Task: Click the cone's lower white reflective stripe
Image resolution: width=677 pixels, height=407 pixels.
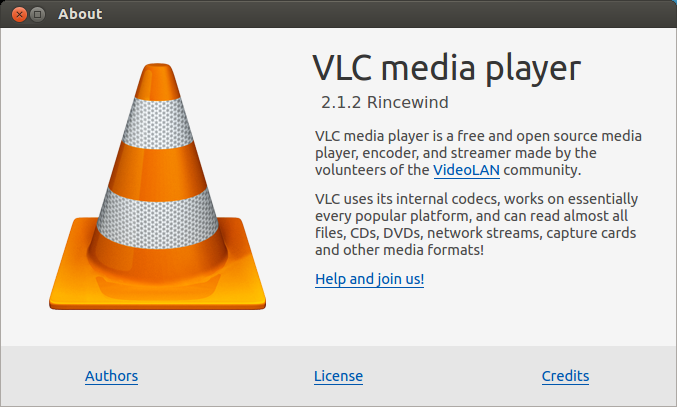Action: point(158,218)
